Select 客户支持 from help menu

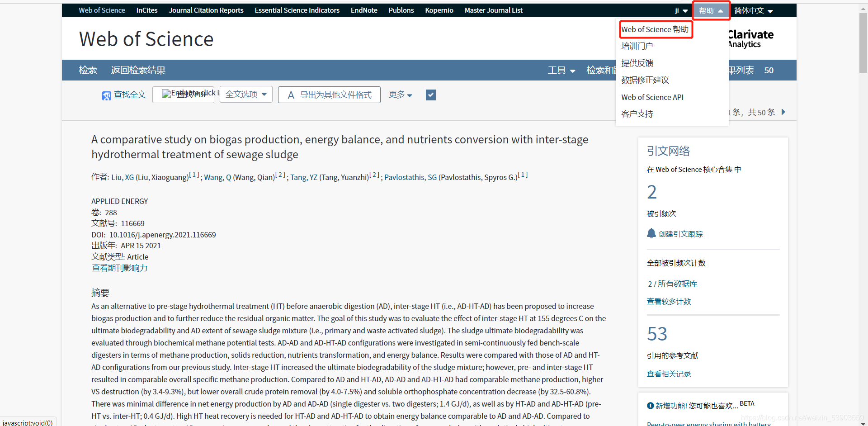pos(637,114)
